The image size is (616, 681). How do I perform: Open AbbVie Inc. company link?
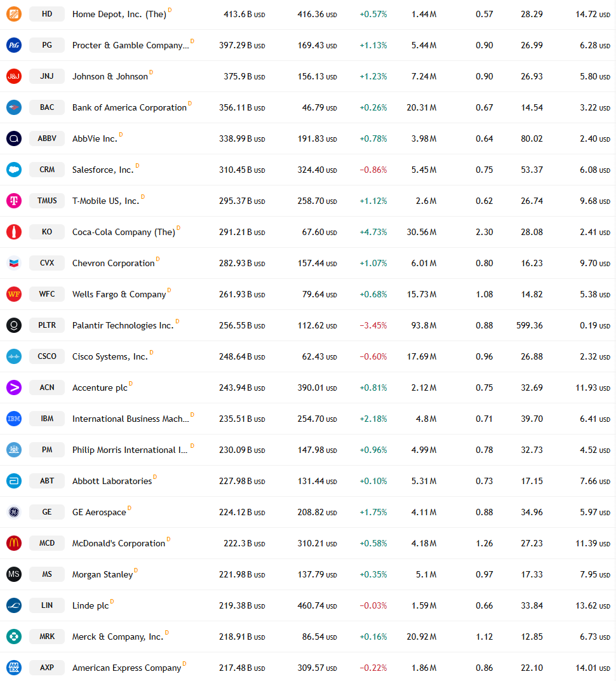pyautogui.click(x=95, y=139)
